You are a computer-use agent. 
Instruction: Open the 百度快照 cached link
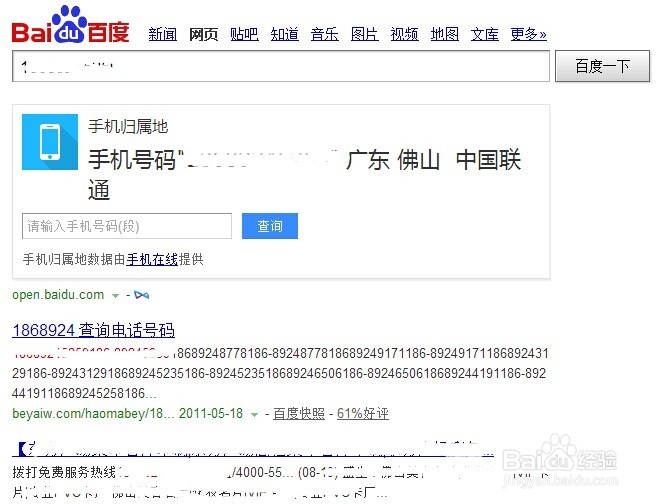click(x=299, y=414)
